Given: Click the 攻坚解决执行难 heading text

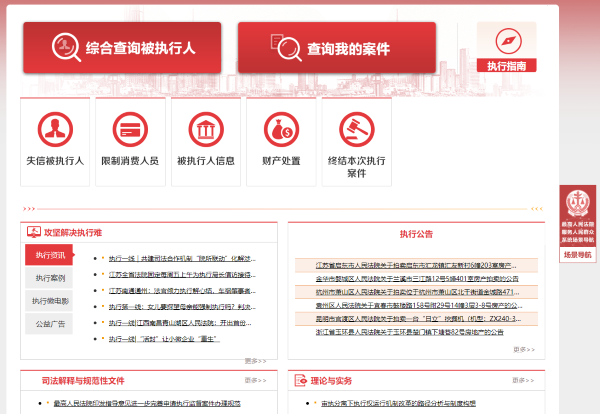Looking at the screenshot, I should click(x=73, y=233).
